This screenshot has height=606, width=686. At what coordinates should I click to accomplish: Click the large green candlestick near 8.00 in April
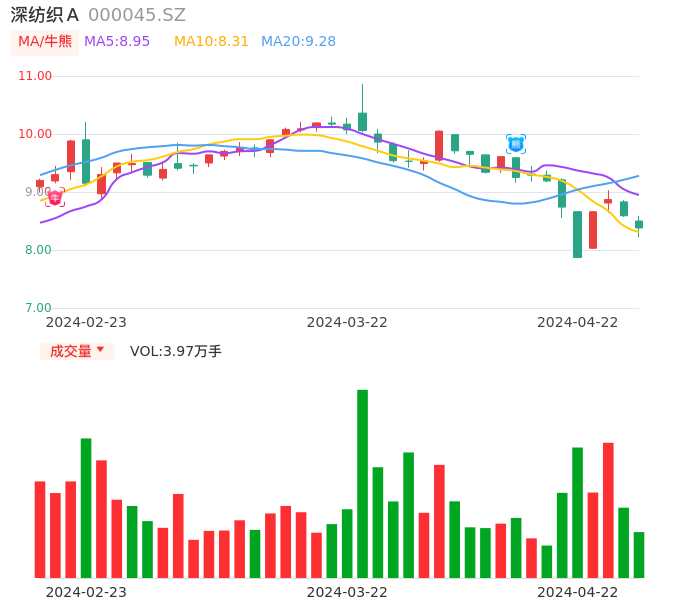[x=577, y=234]
